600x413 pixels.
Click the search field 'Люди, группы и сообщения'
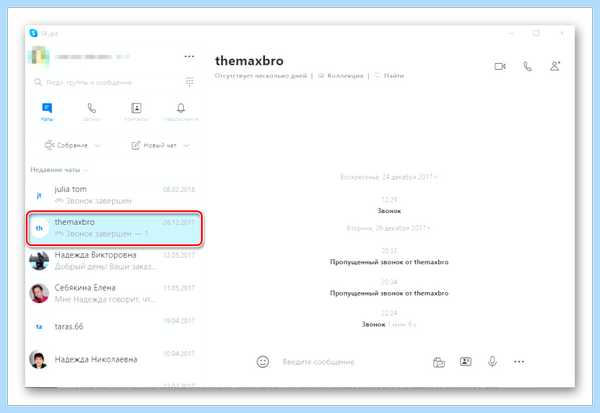[107, 82]
